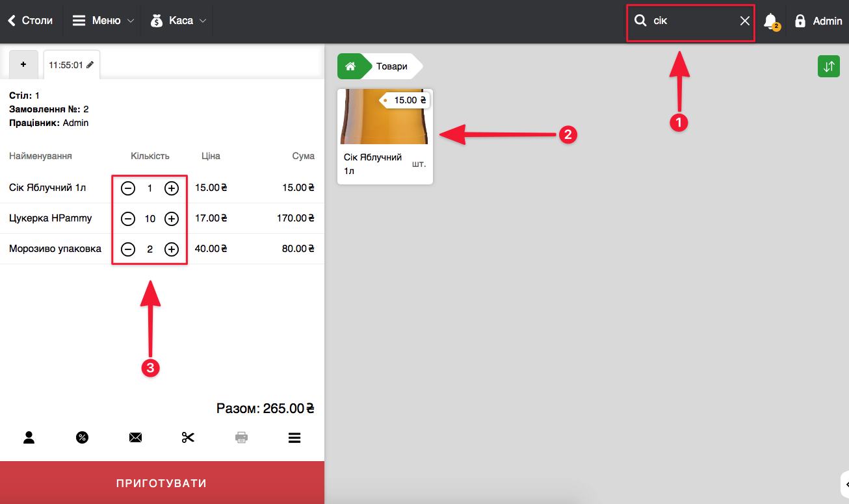Select the 11:55:01 order tab
849x504 pixels.
pos(71,65)
